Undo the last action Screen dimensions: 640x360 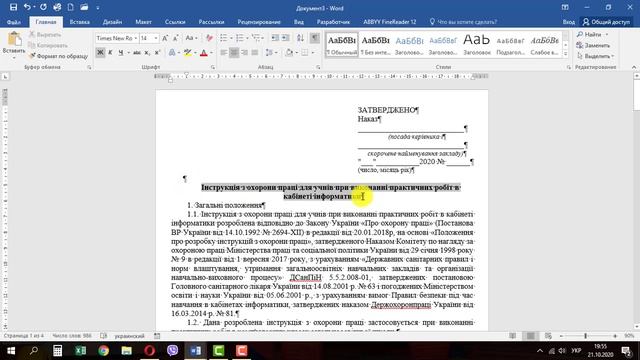coord(27,7)
